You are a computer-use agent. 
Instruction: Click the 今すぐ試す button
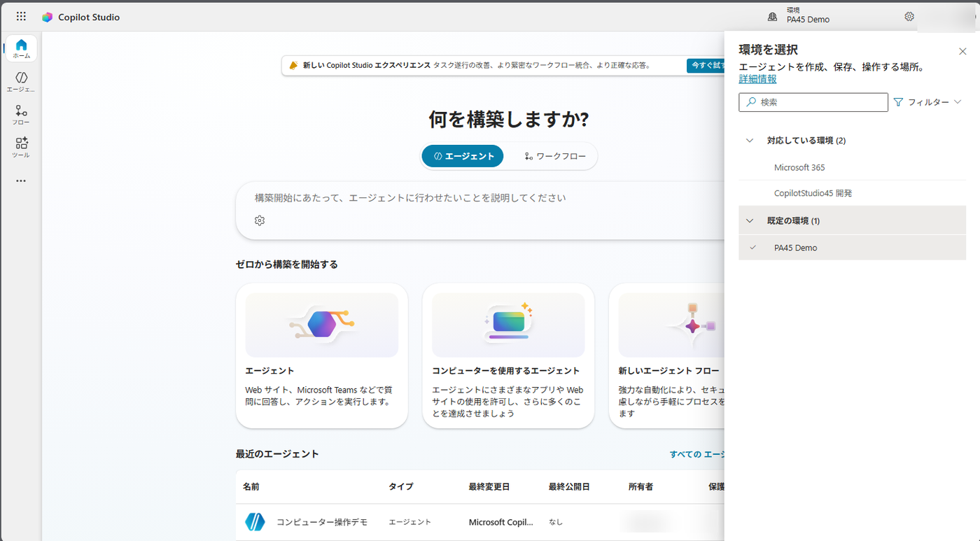(x=706, y=65)
